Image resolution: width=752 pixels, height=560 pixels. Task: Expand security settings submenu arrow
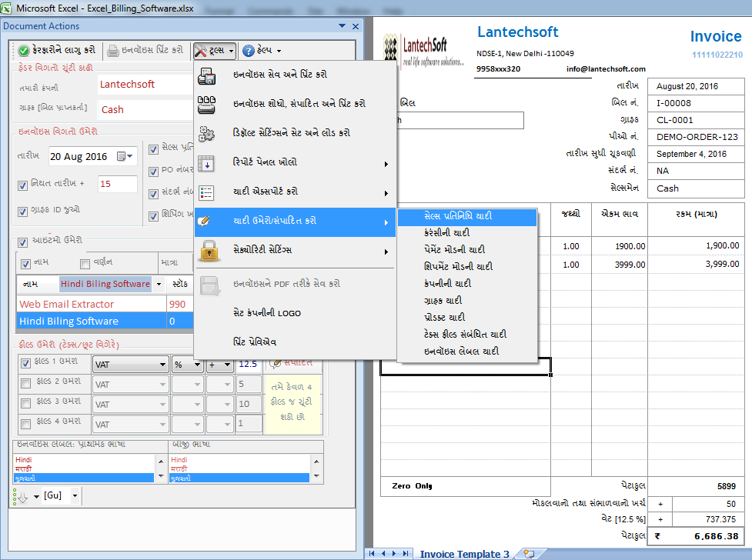point(386,252)
